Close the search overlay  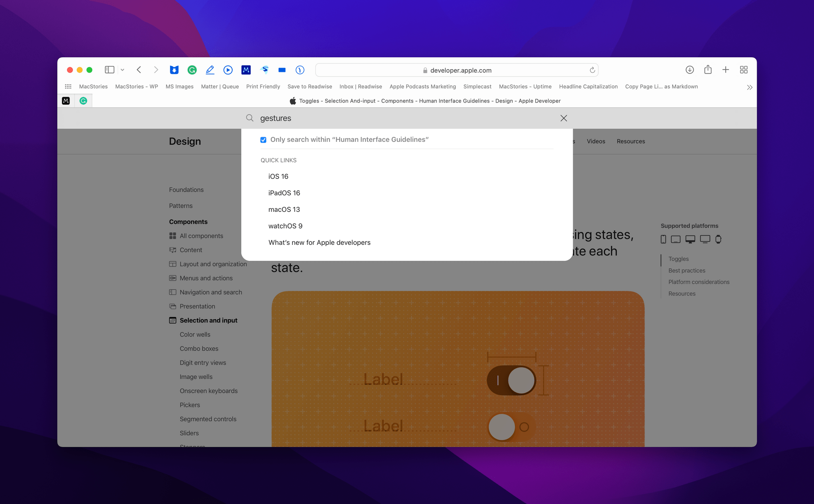click(x=564, y=118)
